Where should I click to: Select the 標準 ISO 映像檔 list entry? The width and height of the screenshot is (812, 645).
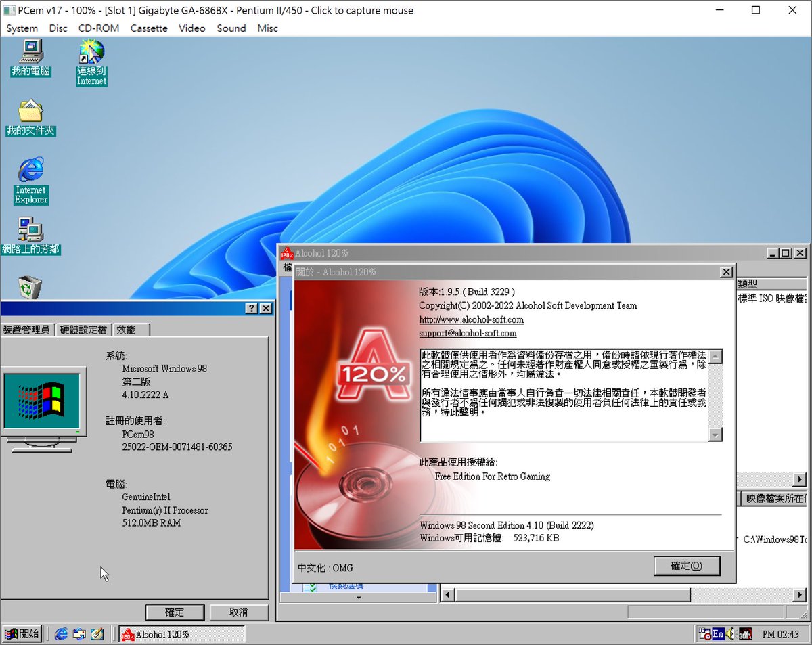pos(772,298)
